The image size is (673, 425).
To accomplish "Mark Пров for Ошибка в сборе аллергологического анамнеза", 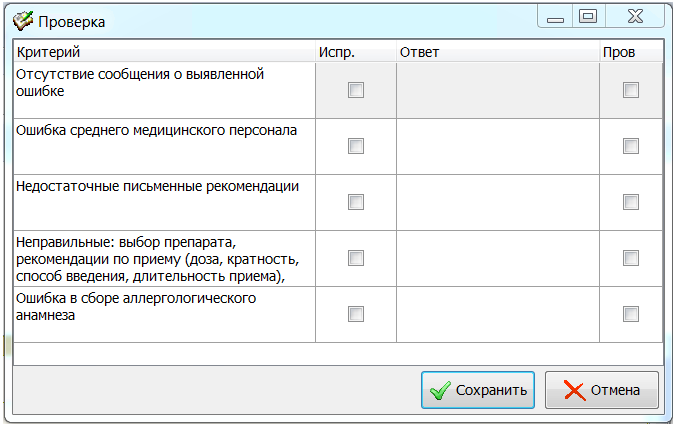I will 630,314.
